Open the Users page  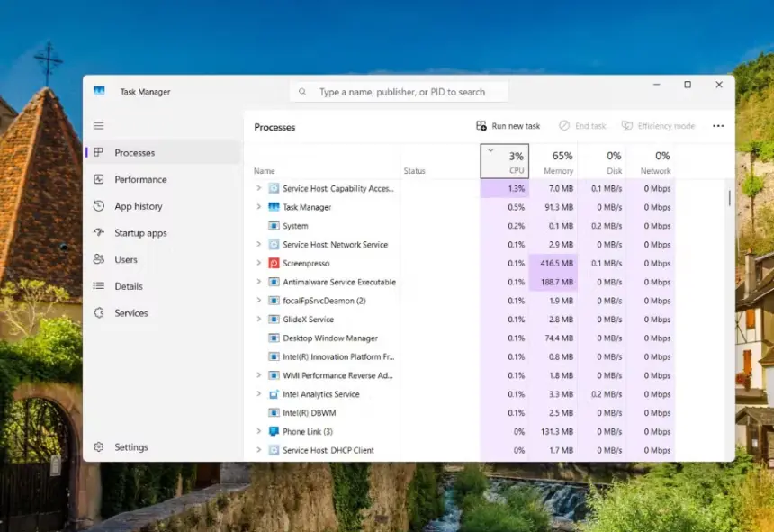(126, 259)
